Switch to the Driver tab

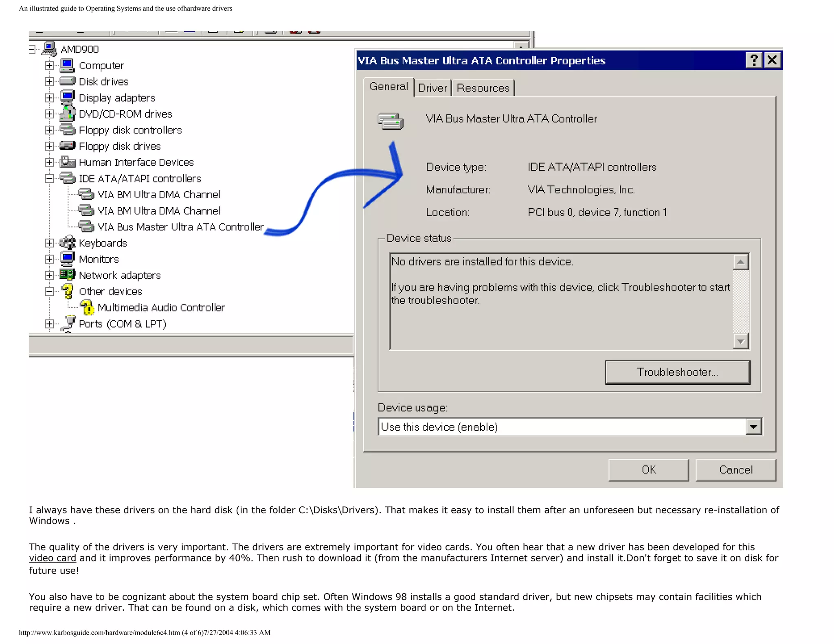click(432, 88)
